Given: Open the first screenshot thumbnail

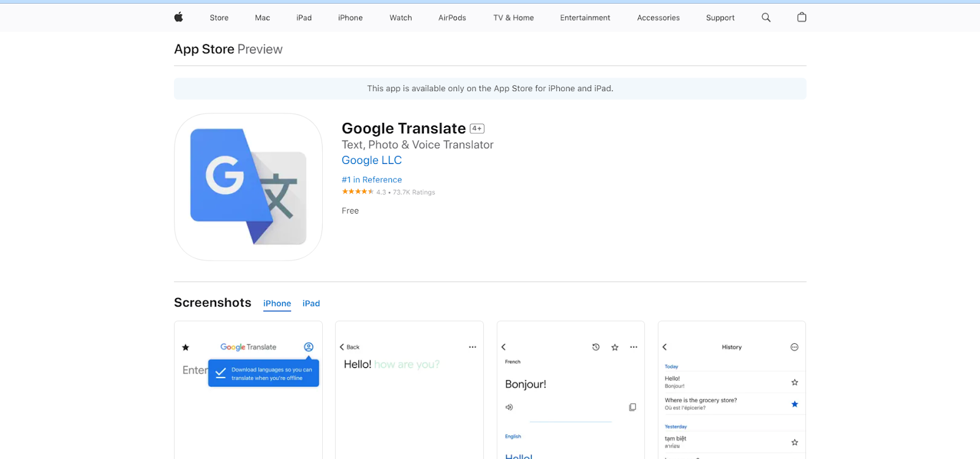Looking at the screenshot, I should (x=248, y=390).
